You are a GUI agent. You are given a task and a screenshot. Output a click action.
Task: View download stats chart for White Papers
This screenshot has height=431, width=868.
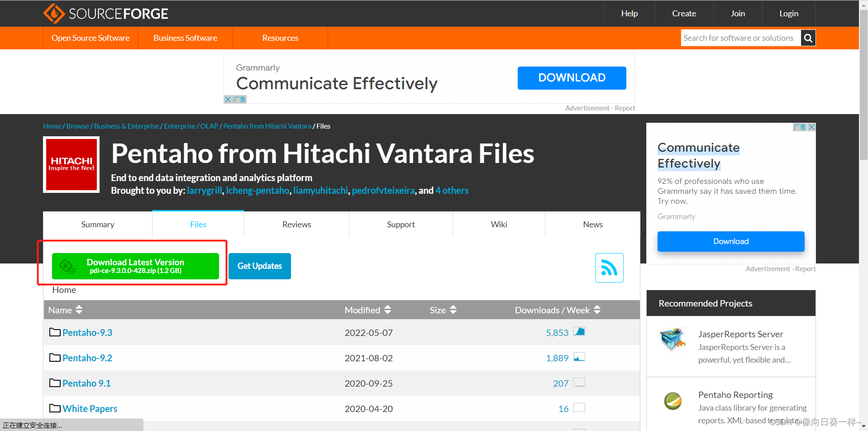coord(579,407)
